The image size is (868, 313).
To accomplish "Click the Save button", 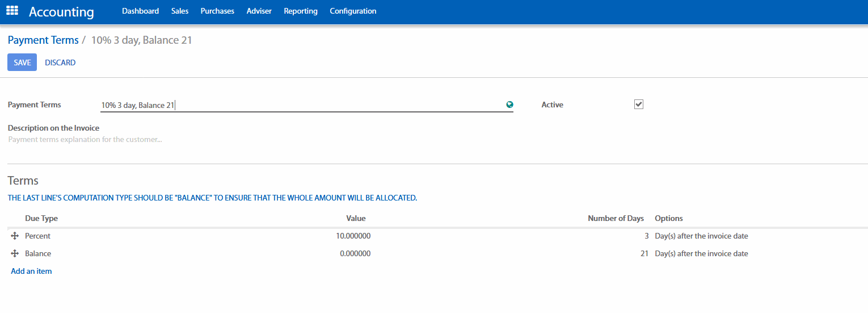I will click(x=22, y=62).
